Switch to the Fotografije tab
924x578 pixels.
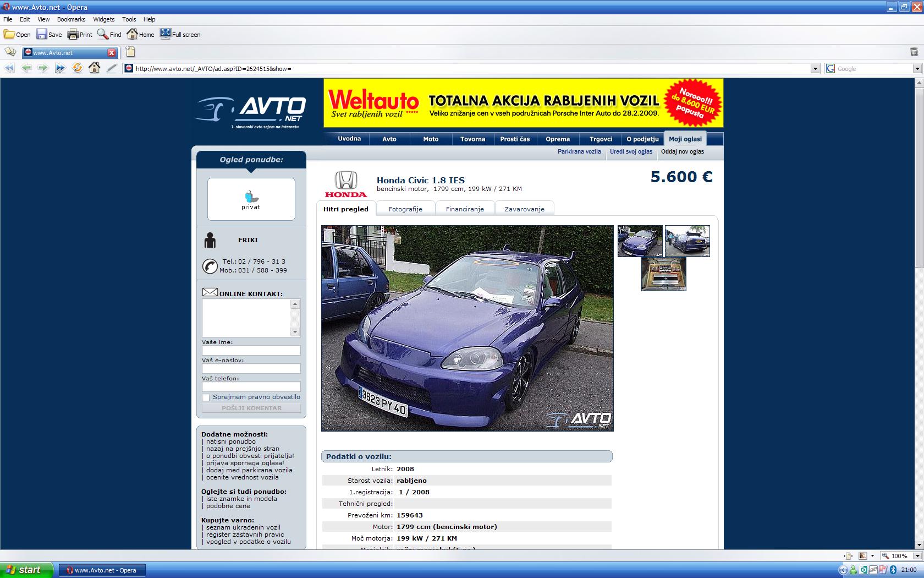point(405,209)
